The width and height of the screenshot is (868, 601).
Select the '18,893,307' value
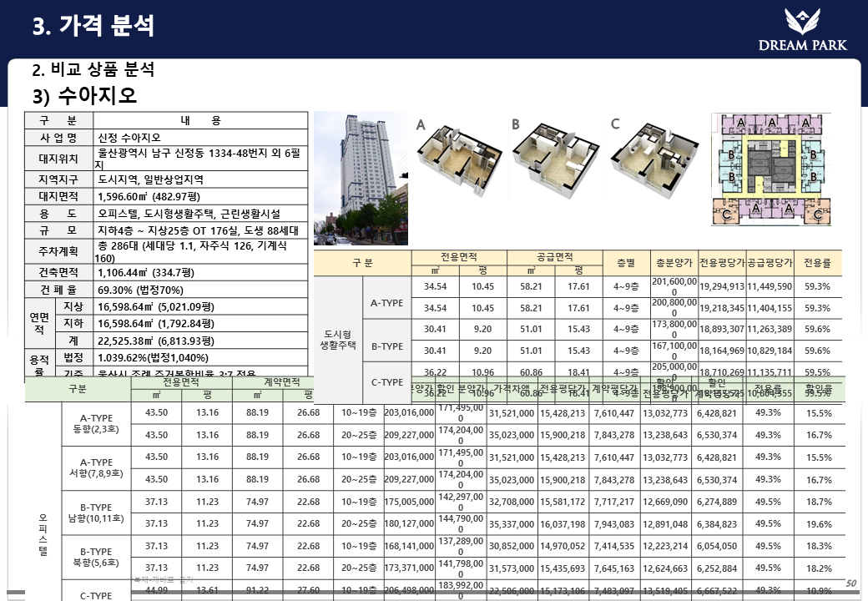[x=722, y=329]
